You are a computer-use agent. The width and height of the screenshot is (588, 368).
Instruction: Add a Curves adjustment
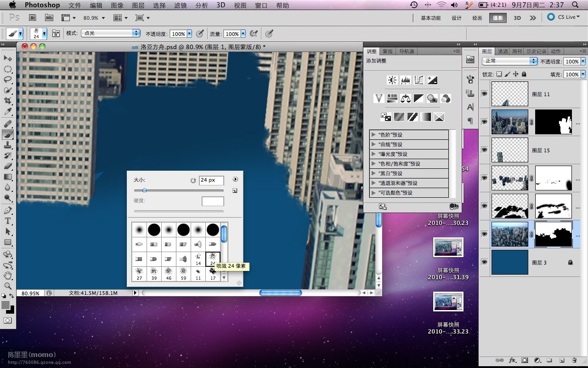coord(418,80)
